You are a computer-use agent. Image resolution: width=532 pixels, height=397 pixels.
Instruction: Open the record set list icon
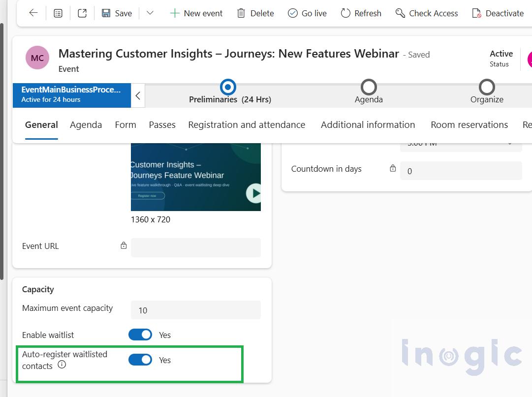click(58, 13)
